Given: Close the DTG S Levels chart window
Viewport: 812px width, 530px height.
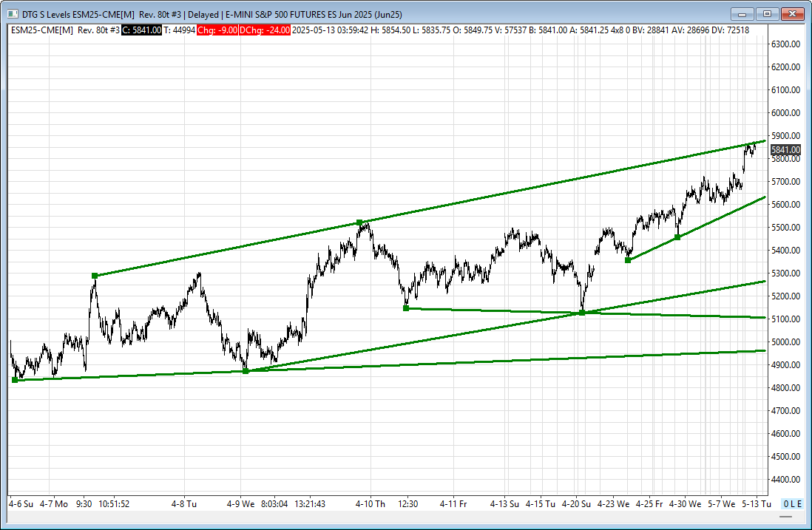Looking at the screenshot, I should 792,14.
